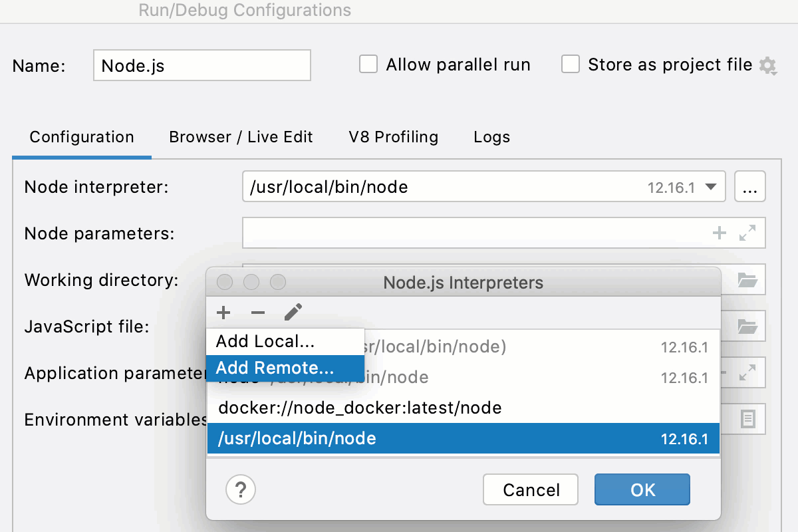Edit the configuration Name field

(x=201, y=65)
